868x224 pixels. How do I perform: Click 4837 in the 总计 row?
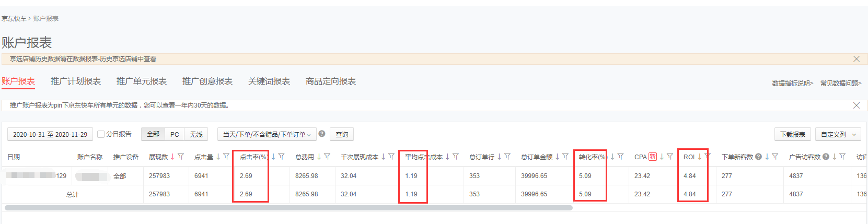coord(796,194)
